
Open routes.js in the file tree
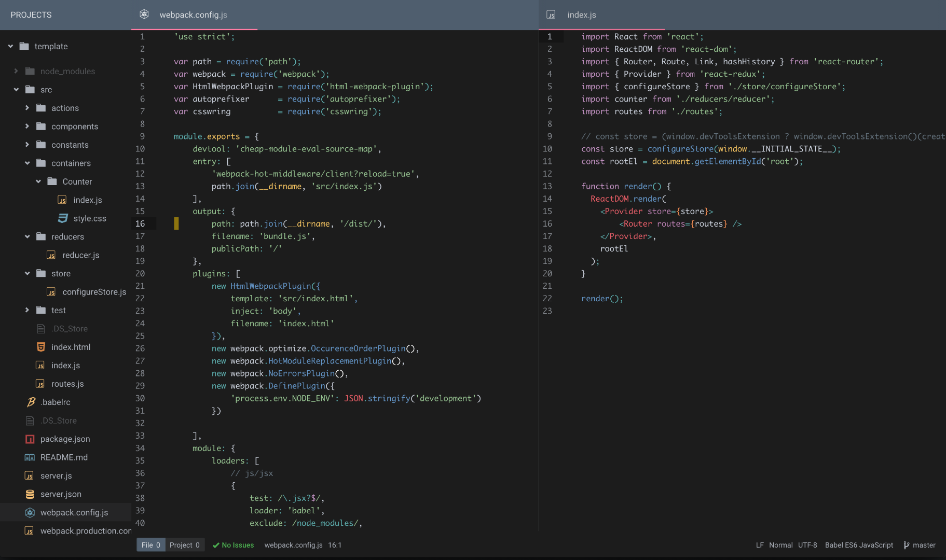click(67, 384)
